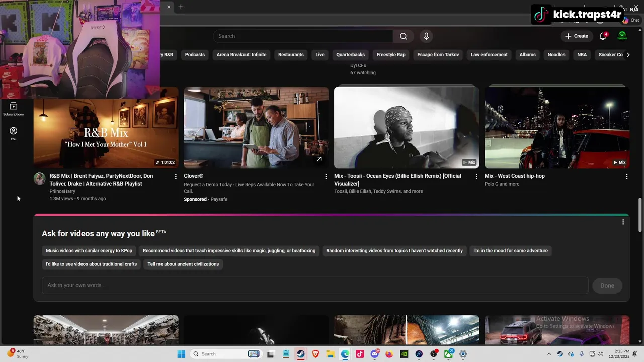Select the Arena Breakout: Infinite chip
Screen dimensions: 644x362
[x=242, y=55]
